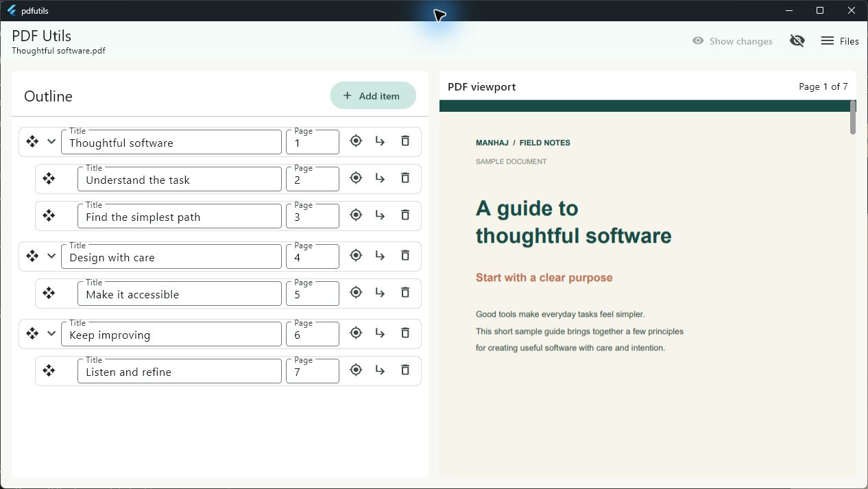Click the Page 1 of 7 indicator
The width and height of the screenshot is (868, 489).
click(823, 86)
